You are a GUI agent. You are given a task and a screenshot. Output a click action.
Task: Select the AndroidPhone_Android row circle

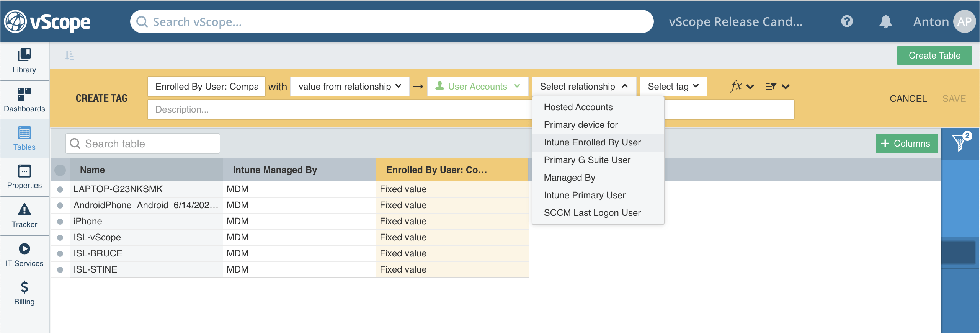[60, 205]
